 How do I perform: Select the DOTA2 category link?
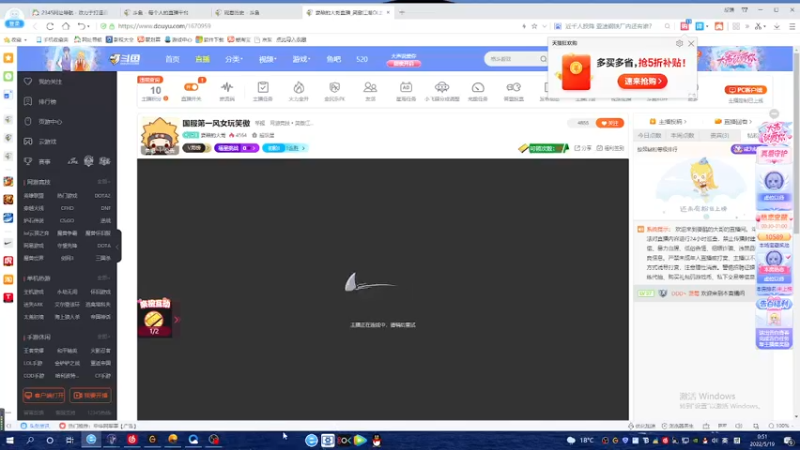(x=102, y=195)
